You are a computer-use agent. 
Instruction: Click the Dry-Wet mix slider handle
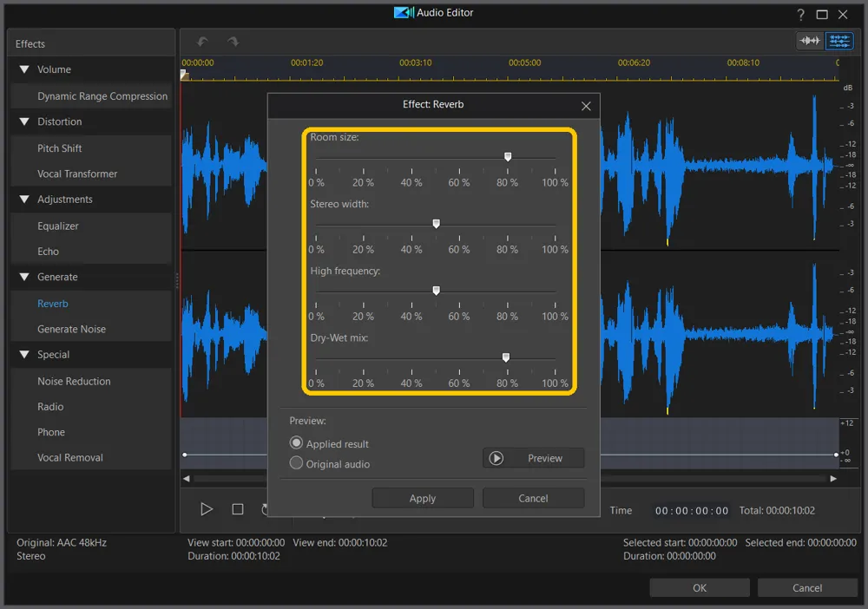[505, 357]
